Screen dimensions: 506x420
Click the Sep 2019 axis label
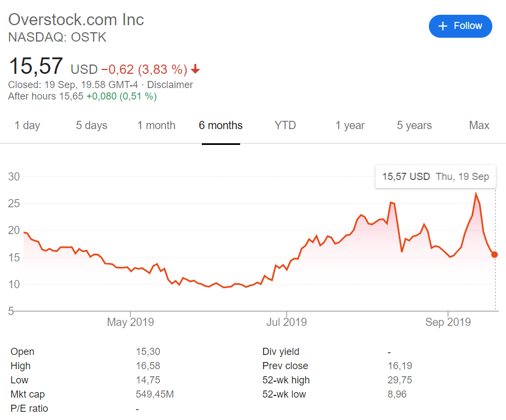(x=447, y=322)
